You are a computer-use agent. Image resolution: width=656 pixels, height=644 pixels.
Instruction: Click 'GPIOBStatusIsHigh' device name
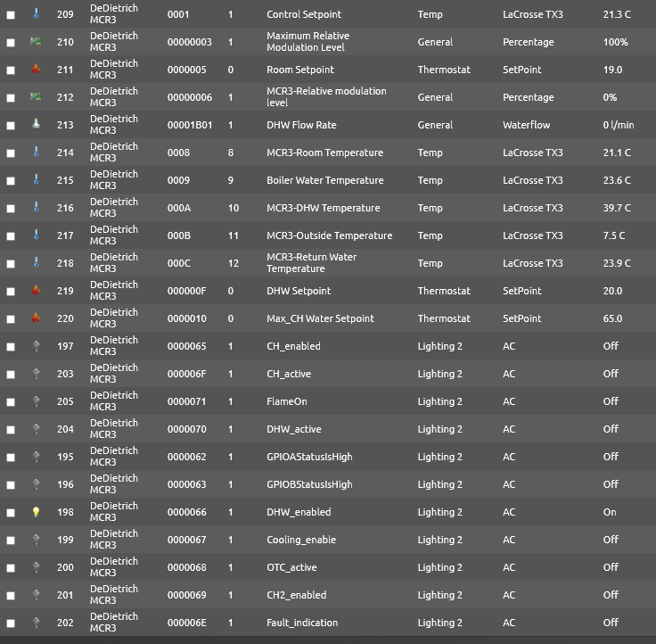click(309, 484)
